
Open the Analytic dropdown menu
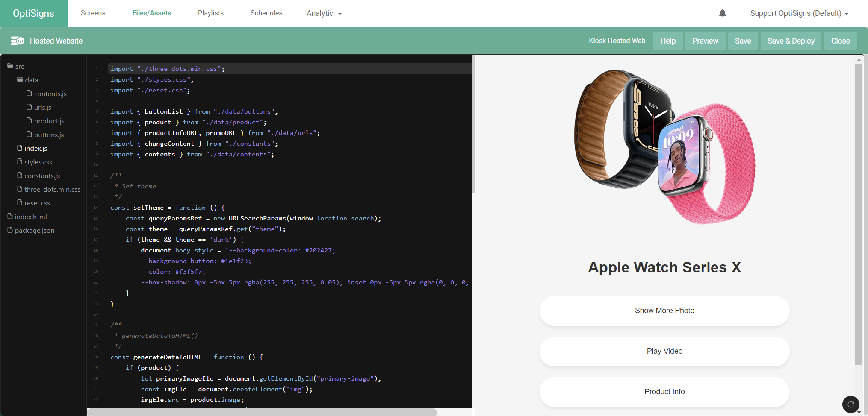tap(324, 13)
